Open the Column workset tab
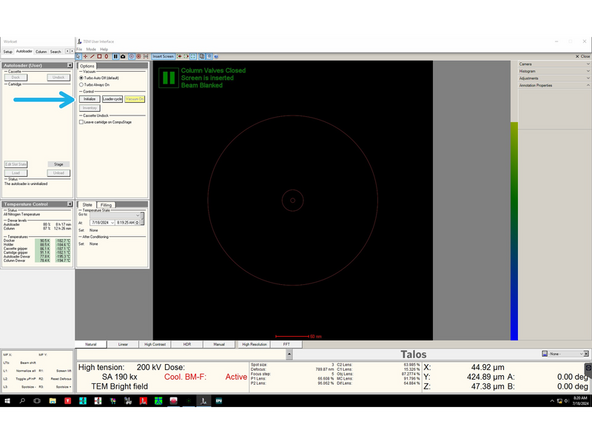 tap(41, 52)
